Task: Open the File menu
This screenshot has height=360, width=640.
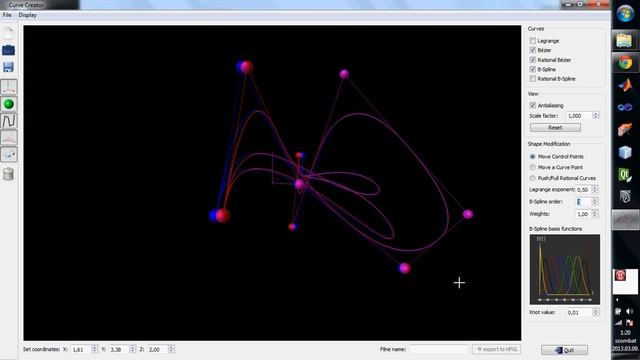Action: (x=7, y=15)
